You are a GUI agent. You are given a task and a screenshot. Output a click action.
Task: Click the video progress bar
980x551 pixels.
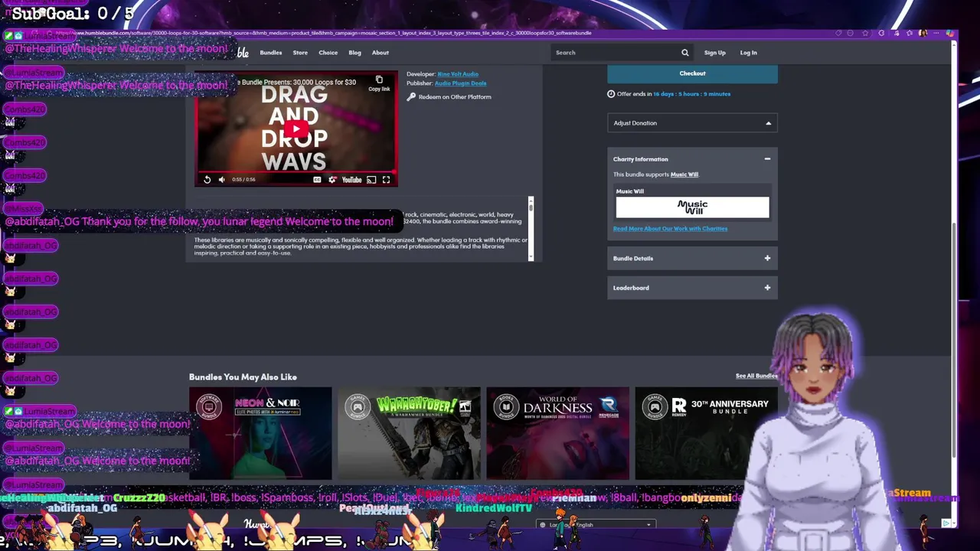click(x=296, y=172)
